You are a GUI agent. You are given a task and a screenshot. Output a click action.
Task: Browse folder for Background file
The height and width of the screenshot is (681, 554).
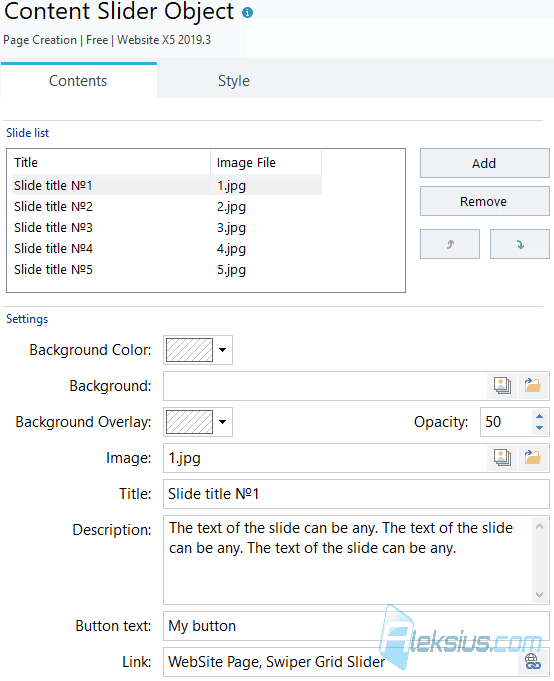click(x=533, y=386)
